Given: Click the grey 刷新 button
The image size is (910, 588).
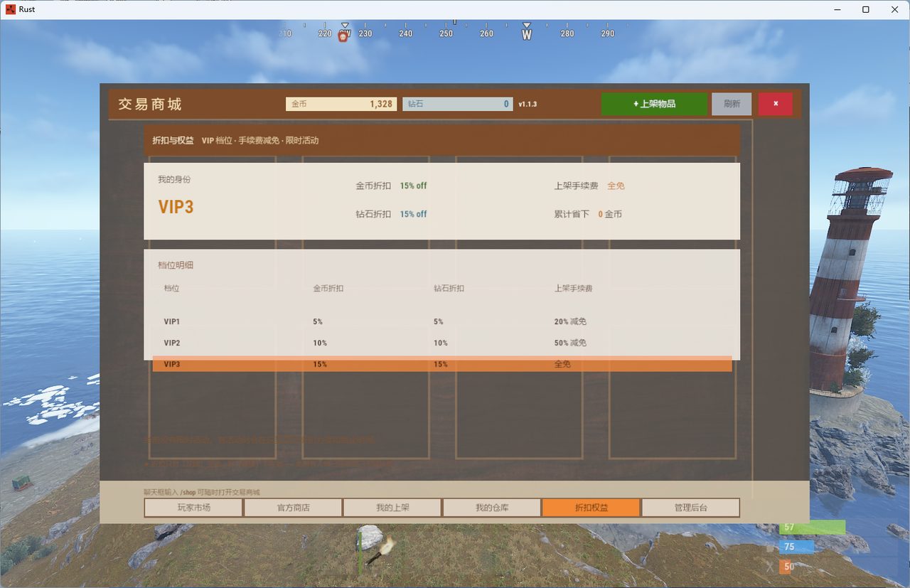Looking at the screenshot, I should (x=732, y=104).
